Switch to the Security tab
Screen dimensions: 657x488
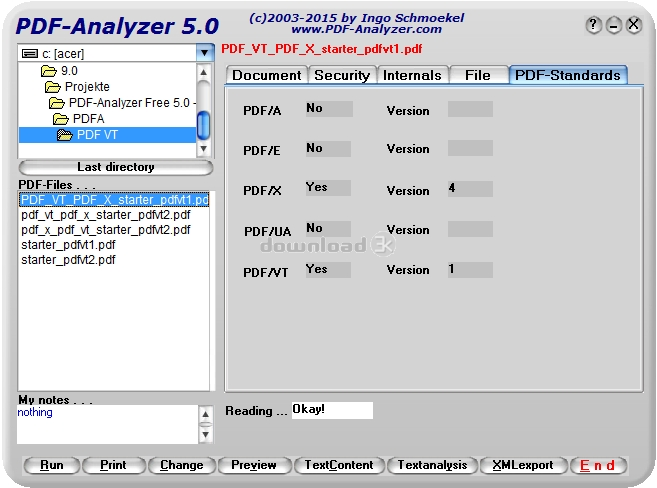click(x=342, y=75)
